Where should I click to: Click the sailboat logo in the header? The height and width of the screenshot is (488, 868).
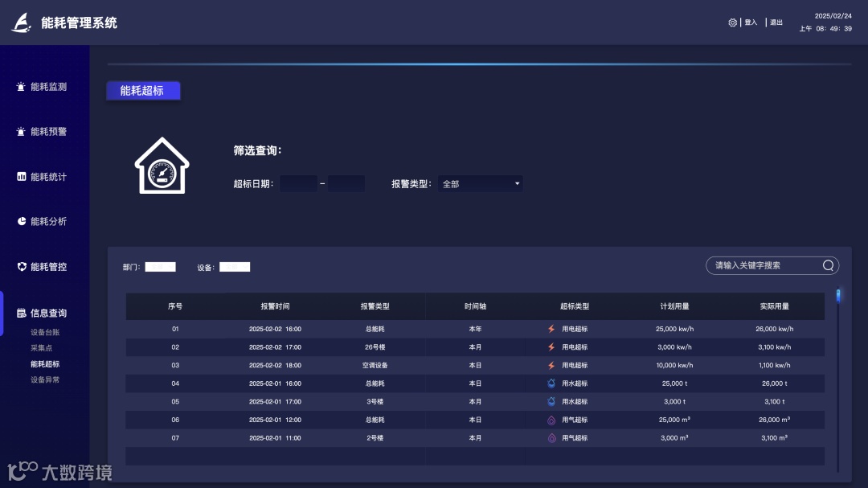(x=22, y=23)
